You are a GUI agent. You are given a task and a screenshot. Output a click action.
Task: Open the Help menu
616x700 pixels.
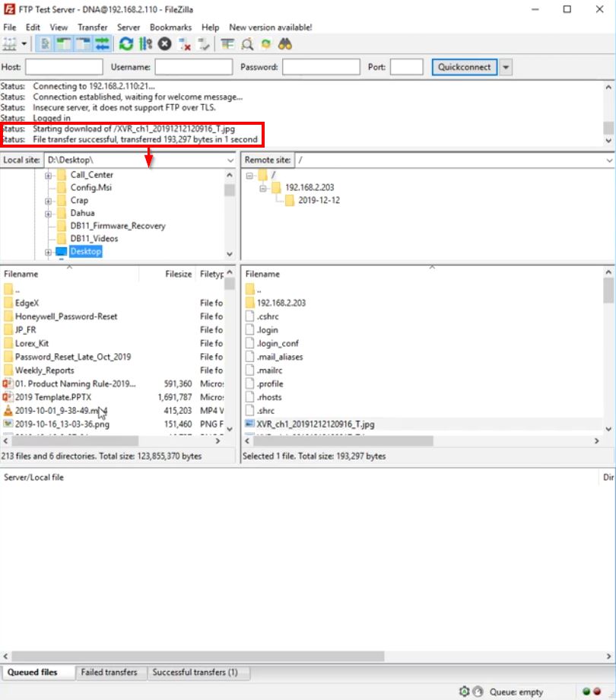(x=210, y=27)
